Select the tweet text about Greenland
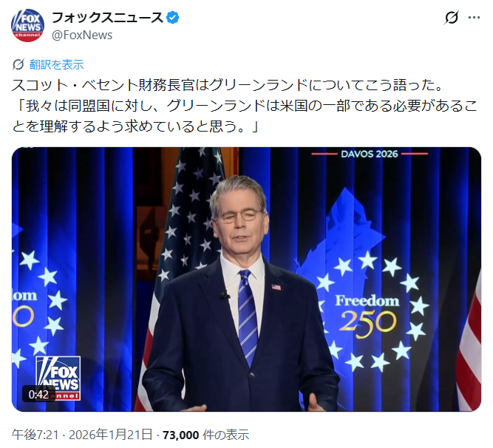The height and width of the screenshot is (448, 493). coord(245,106)
